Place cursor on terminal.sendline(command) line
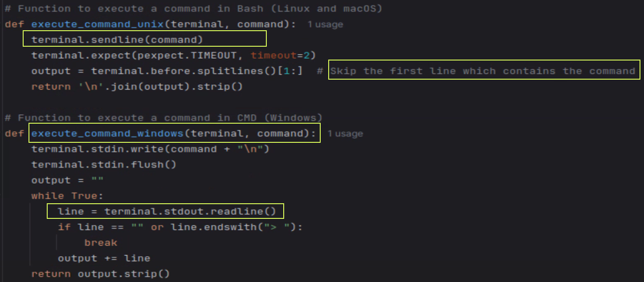 coord(117,40)
